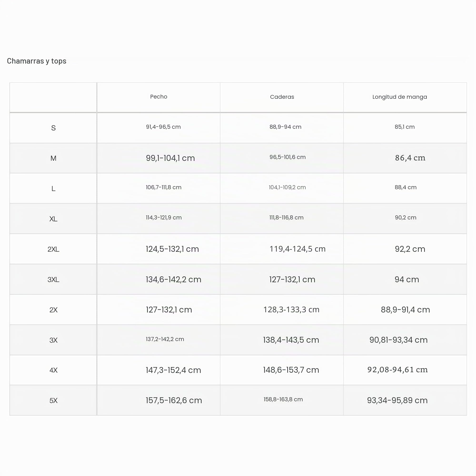Click the 4X size row label
Image resolution: width=476 pixels, height=476 pixels.
(53, 370)
